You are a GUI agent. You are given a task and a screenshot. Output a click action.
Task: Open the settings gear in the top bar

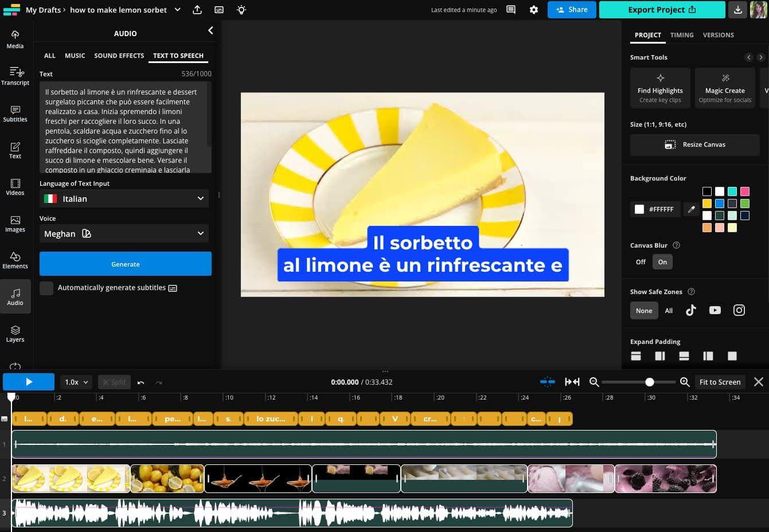pos(533,10)
